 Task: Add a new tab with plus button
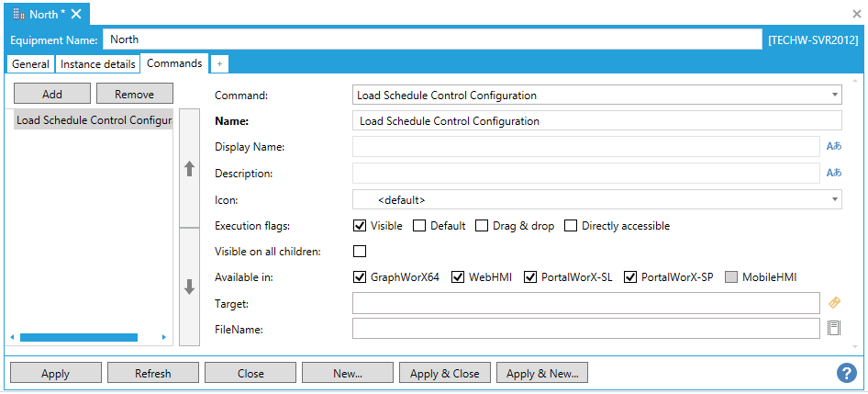click(220, 63)
